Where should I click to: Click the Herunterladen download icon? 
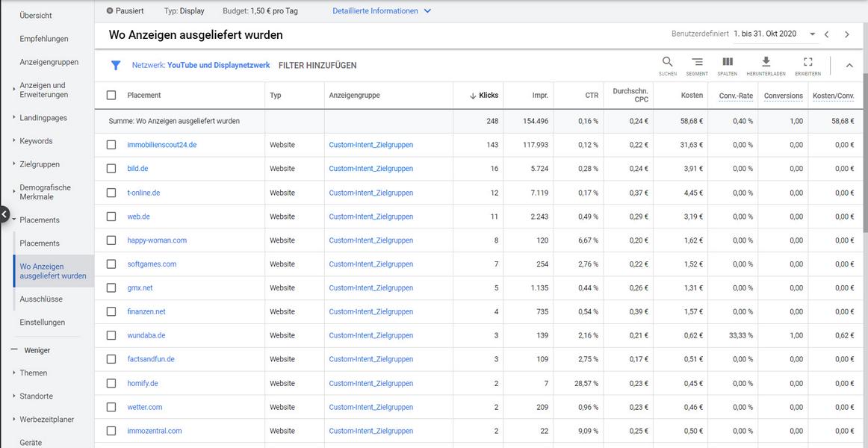point(766,61)
